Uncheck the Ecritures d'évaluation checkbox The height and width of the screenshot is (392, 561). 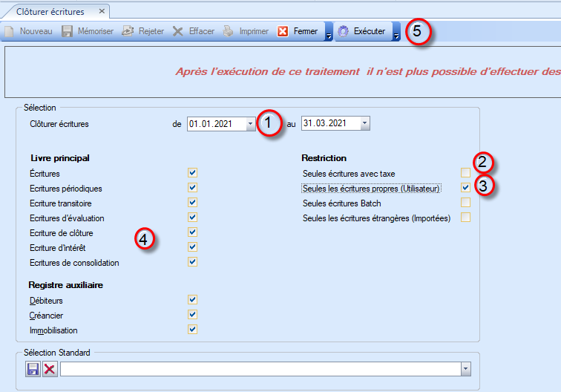pos(192,218)
